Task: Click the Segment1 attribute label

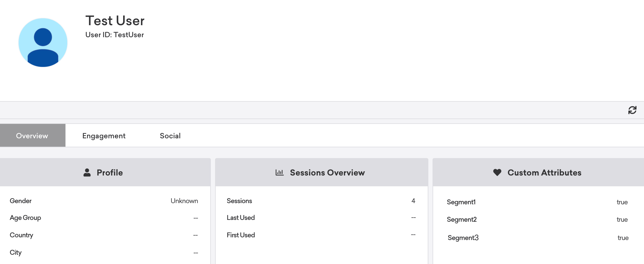Action: tap(461, 202)
